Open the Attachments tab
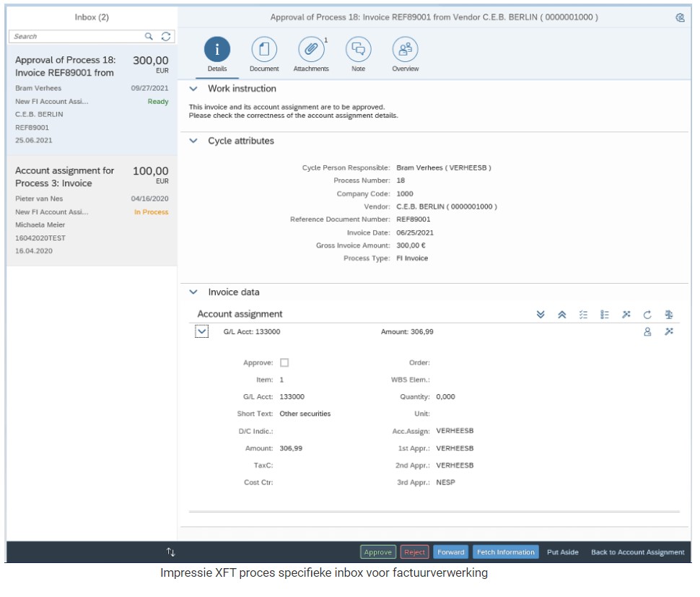Image resolution: width=700 pixels, height=597 pixels. pos(311,49)
